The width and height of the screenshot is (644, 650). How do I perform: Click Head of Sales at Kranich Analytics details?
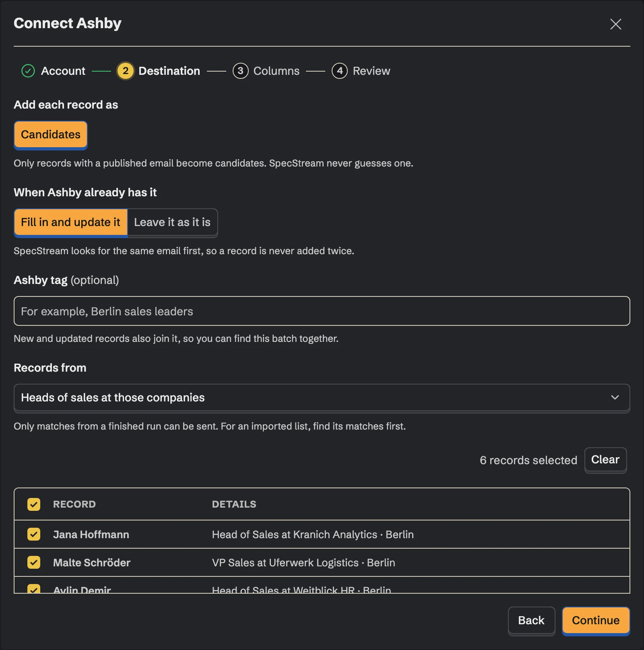(x=313, y=534)
